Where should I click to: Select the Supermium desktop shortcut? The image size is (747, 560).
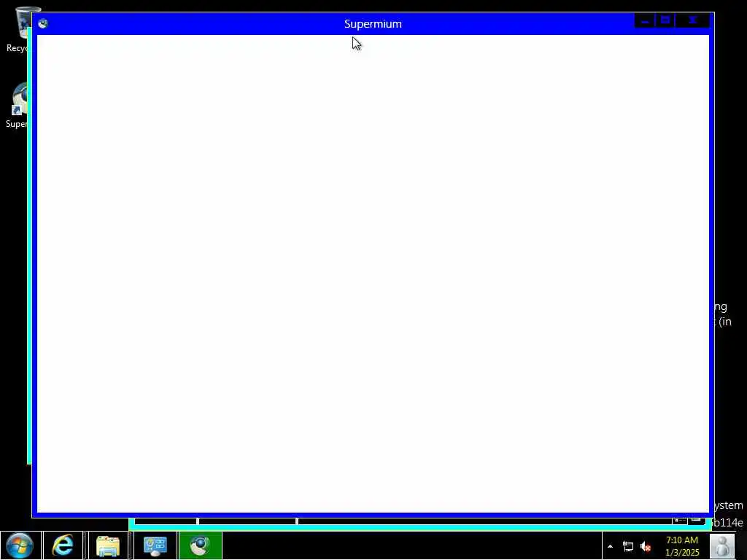click(x=18, y=105)
